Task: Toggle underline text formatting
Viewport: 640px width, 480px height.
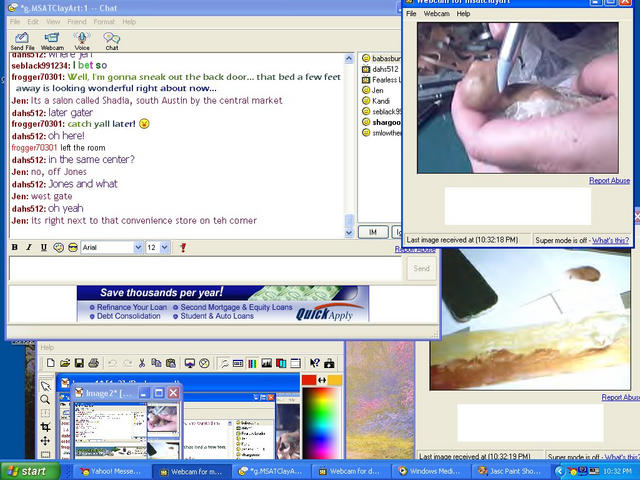Action: (44, 247)
